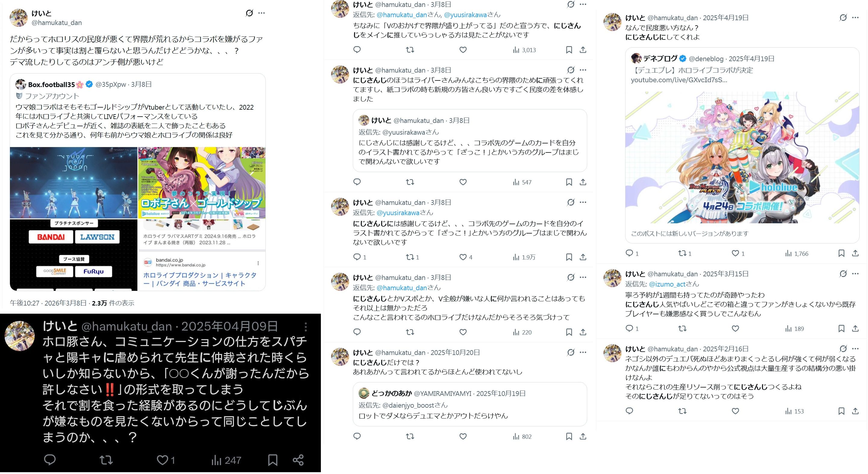
Task: Open vertical dots menu on 2025年04月09日 tweet
Action: (306, 326)
